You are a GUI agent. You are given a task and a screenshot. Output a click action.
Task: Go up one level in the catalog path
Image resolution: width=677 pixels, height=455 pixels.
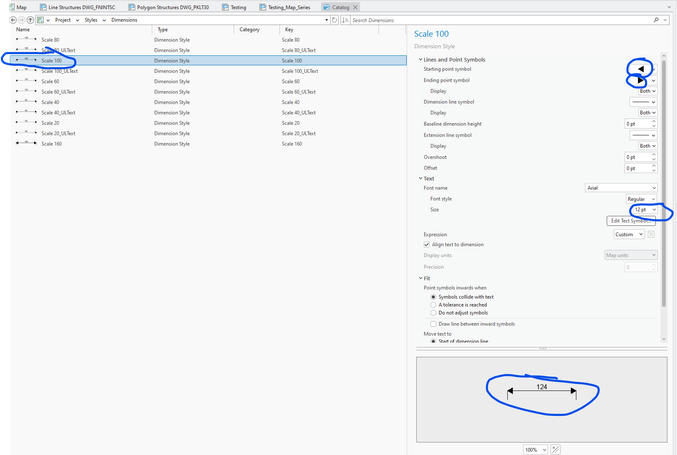pyautogui.click(x=30, y=20)
